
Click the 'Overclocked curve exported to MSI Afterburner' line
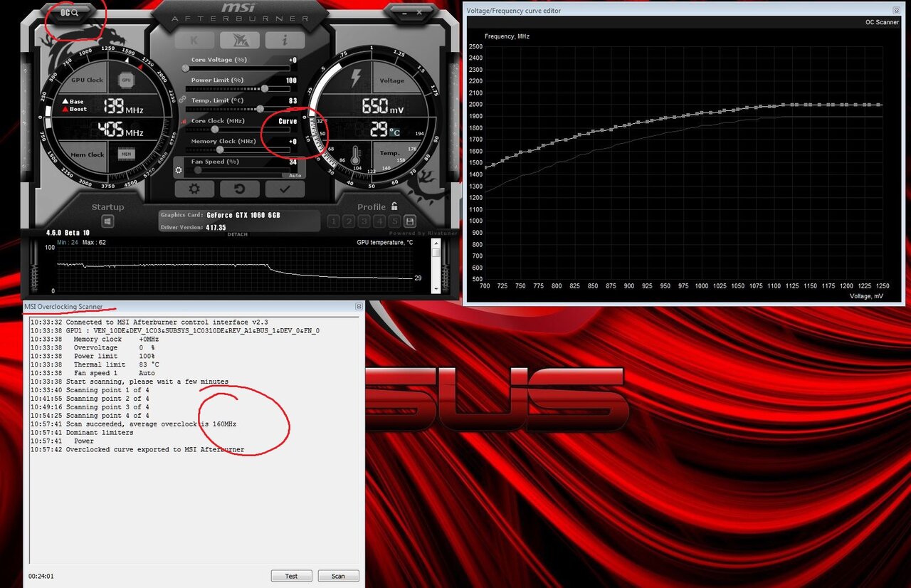[137, 450]
